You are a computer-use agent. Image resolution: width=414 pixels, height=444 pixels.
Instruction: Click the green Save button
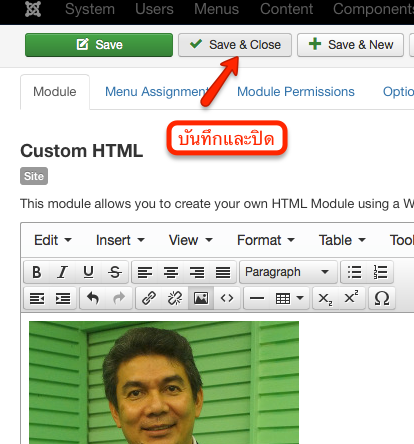coord(99,45)
